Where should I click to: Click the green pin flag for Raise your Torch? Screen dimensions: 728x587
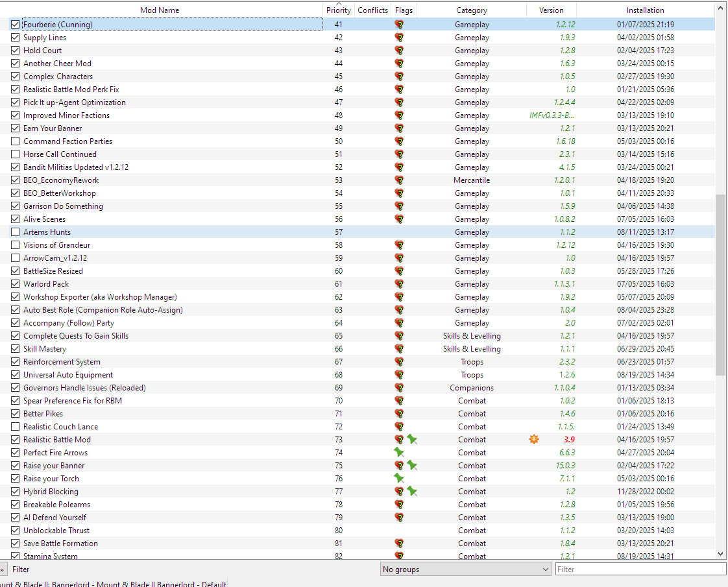(x=399, y=479)
